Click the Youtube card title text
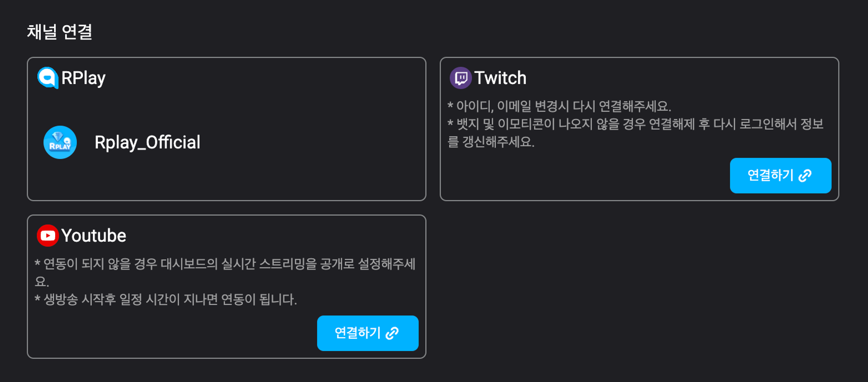 (94, 236)
